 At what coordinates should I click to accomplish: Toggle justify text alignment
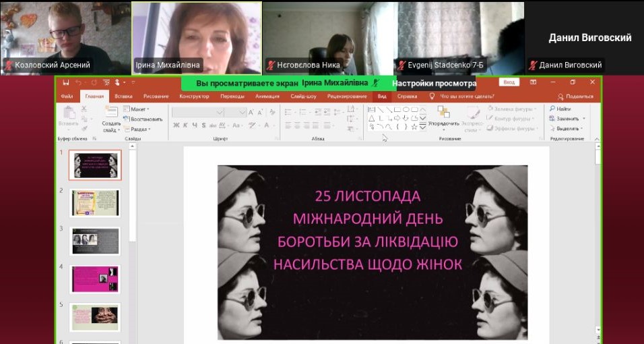315,125
